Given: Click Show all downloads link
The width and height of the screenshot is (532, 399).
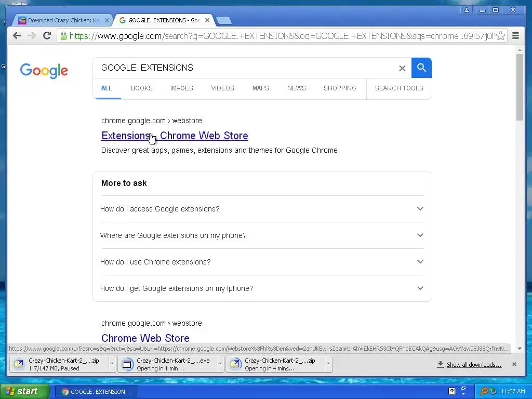Looking at the screenshot, I should [x=474, y=365].
